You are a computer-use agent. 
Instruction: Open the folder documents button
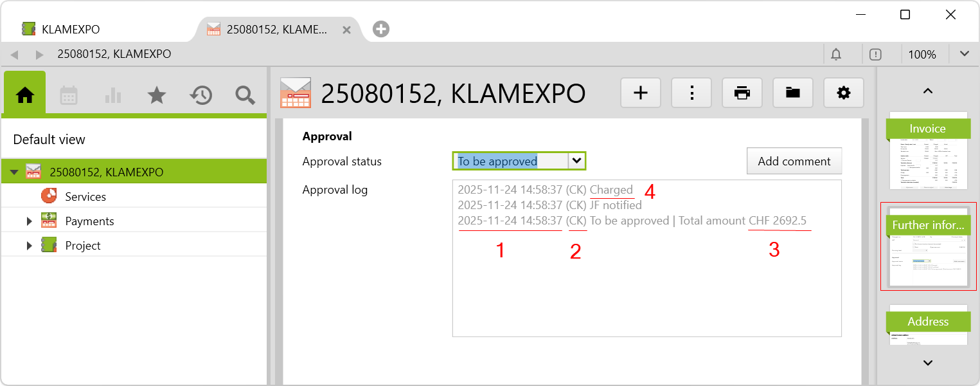click(793, 93)
